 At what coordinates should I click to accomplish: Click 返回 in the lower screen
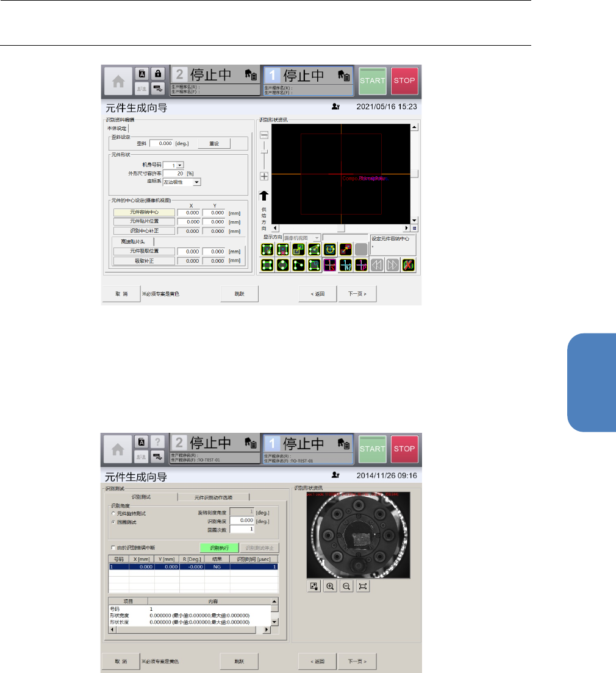[317, 661]
